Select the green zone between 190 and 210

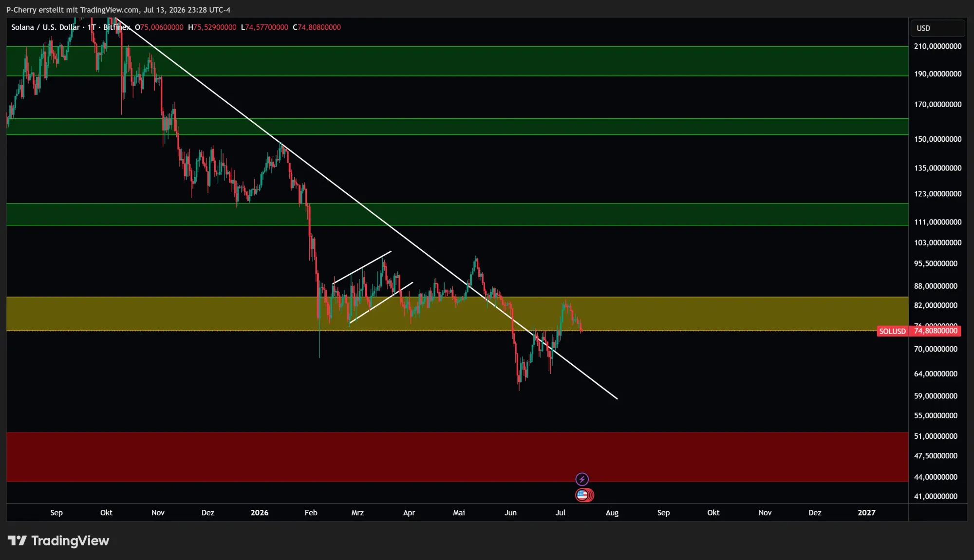coord(457,61)
